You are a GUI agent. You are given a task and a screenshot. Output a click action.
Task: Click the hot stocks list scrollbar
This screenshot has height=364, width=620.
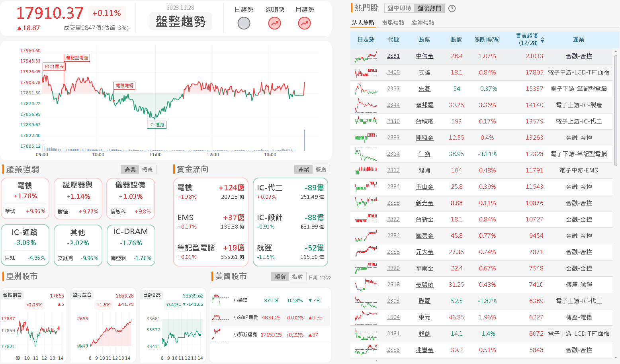[616, 111]
